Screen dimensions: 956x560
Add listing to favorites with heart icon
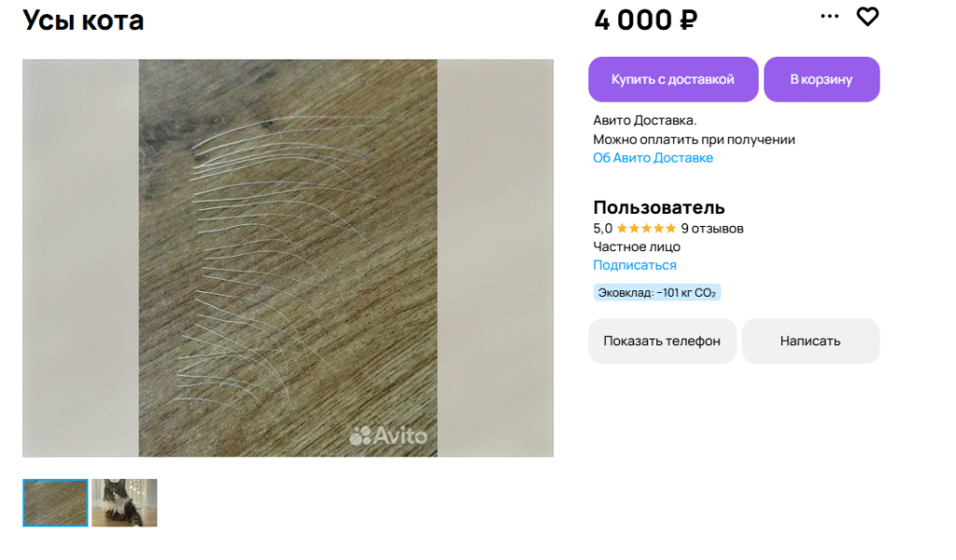click(867, 17)
